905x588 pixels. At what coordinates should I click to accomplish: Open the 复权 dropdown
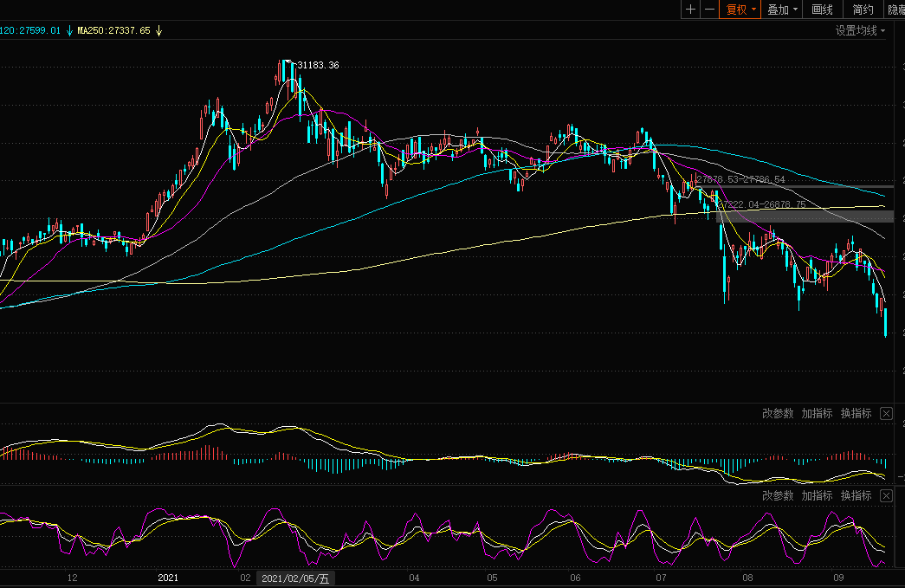(740, 10)
